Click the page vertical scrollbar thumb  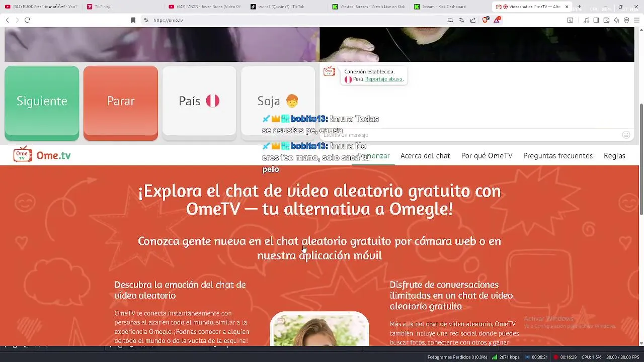641,159
